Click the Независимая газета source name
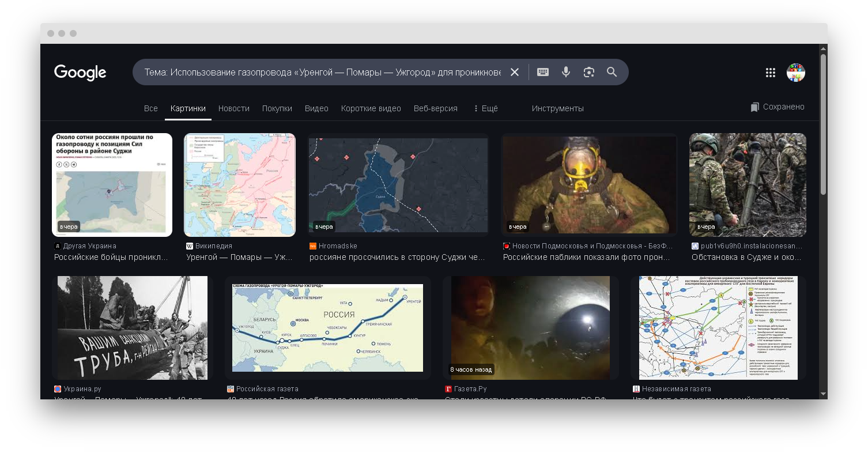868x457 pixels. point(677,389)
